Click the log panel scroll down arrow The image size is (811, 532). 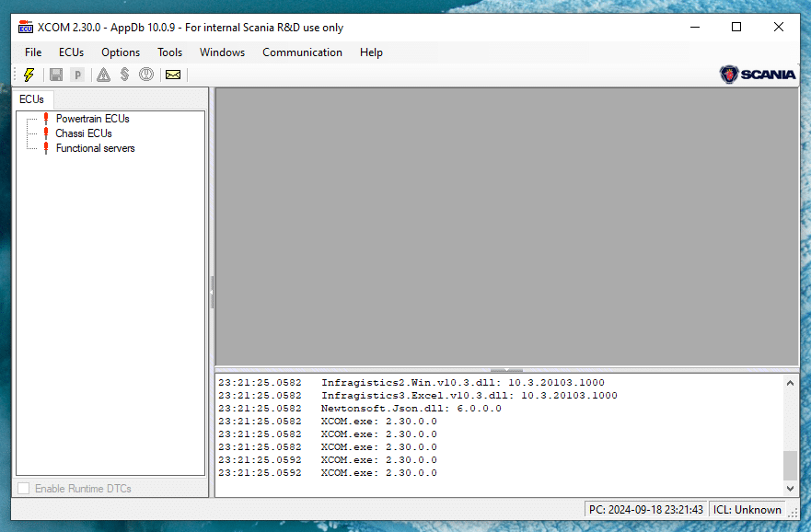(x=791, y=489)
